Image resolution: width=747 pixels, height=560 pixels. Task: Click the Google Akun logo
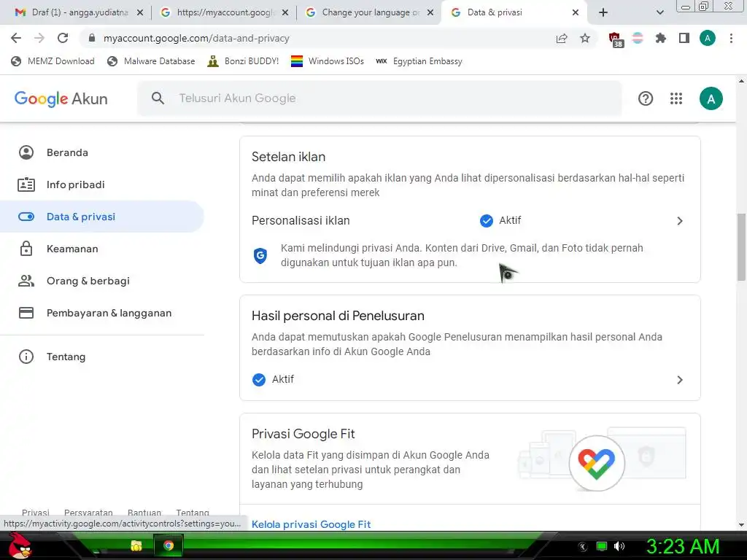tap(61, 98)
